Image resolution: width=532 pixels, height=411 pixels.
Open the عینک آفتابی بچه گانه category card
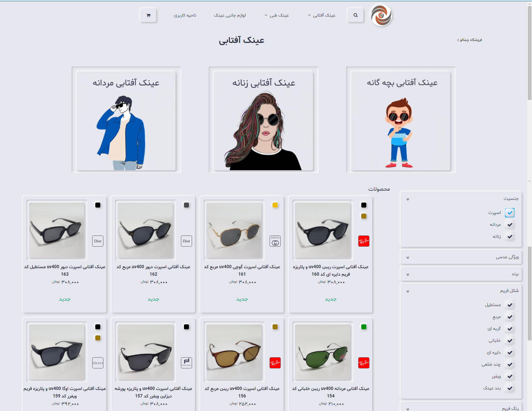coord(401,121)
